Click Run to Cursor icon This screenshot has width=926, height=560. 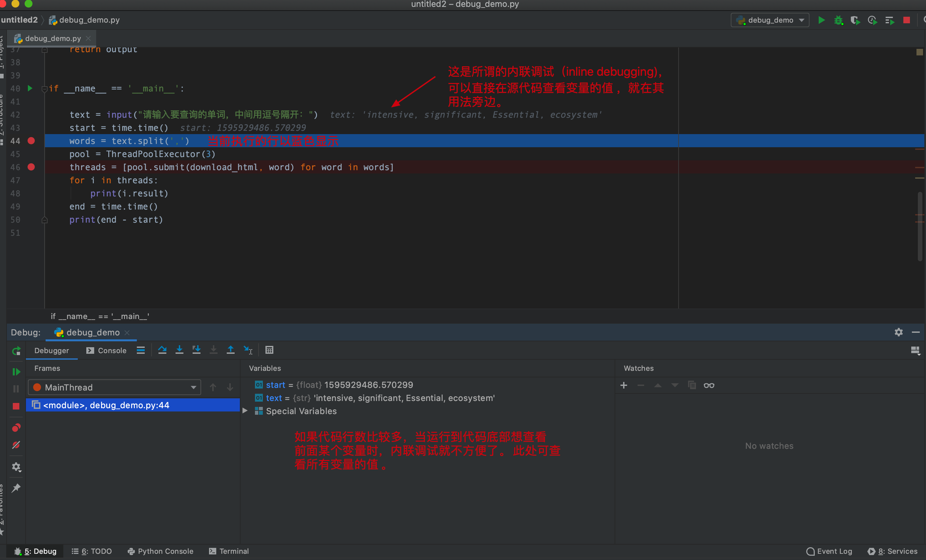[248, 350]
